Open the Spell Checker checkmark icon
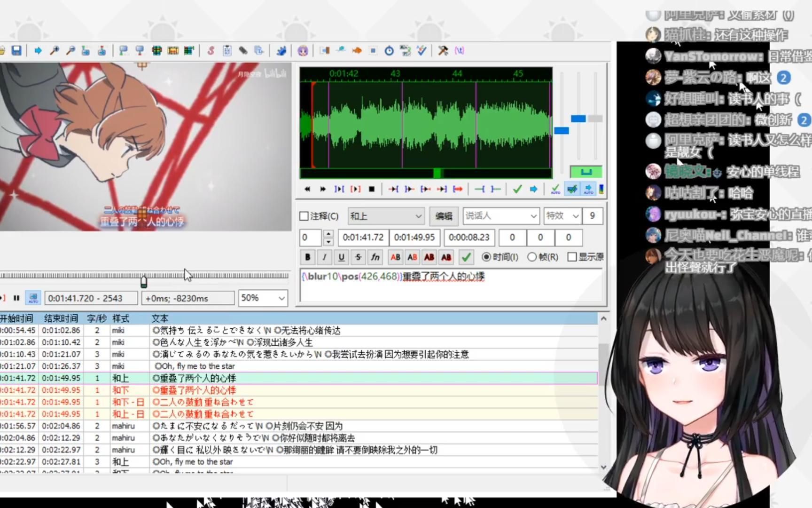812x508 pixels. [422, 50]
